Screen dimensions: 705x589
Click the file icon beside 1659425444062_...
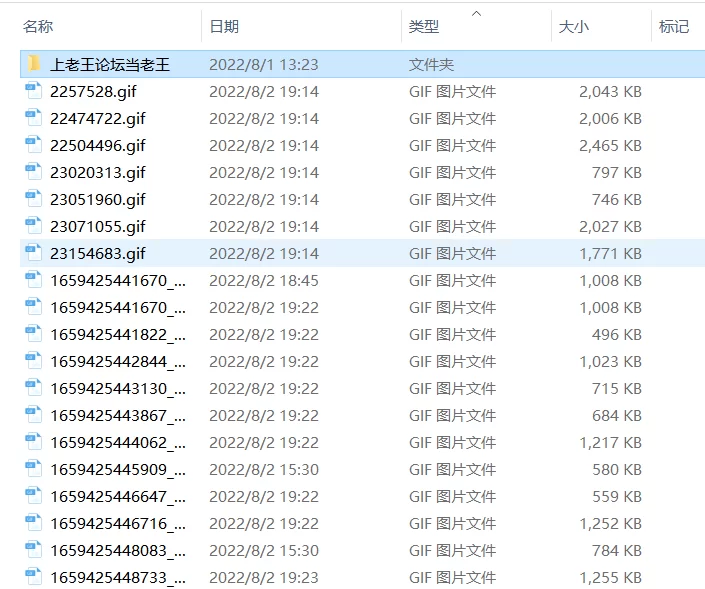pos(34,442)
